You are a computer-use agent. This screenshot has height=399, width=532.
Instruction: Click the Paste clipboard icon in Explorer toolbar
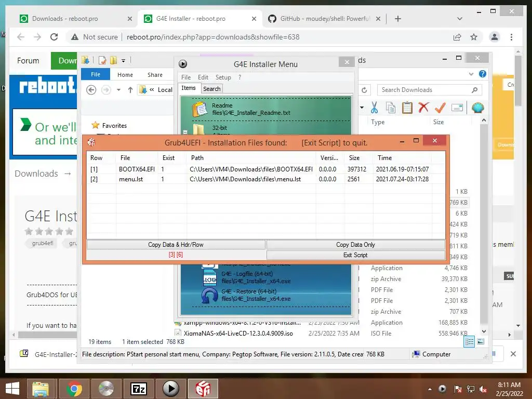coord(407,108)
